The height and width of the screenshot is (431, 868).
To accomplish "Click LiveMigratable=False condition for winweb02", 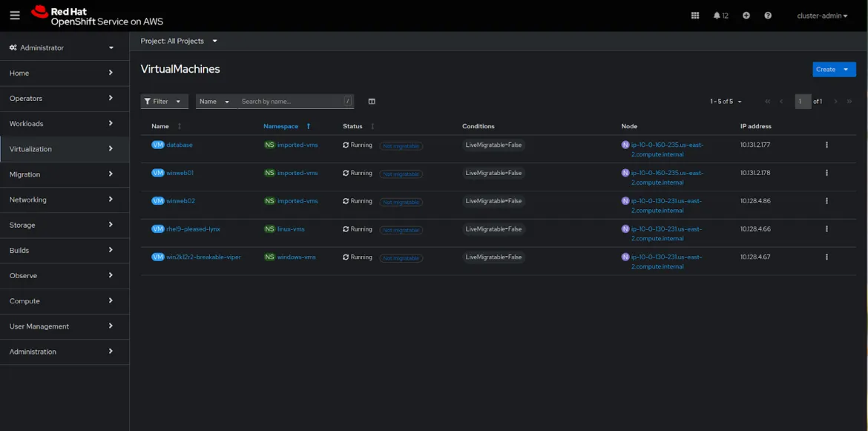I will [494, 201].
